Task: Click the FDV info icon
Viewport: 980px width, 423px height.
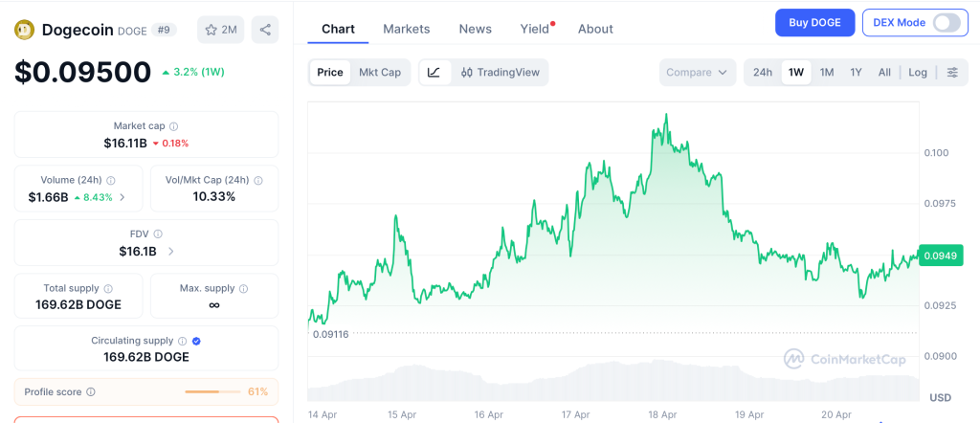Action: (x=158, y=234)
